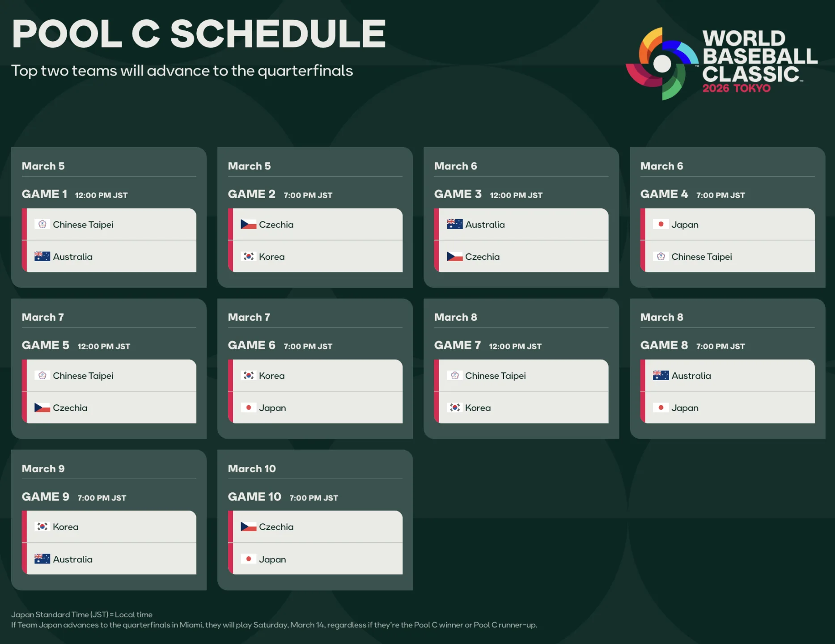Click the Japan flag in Game 10
The image size is (835, 644).
point(248,559)
